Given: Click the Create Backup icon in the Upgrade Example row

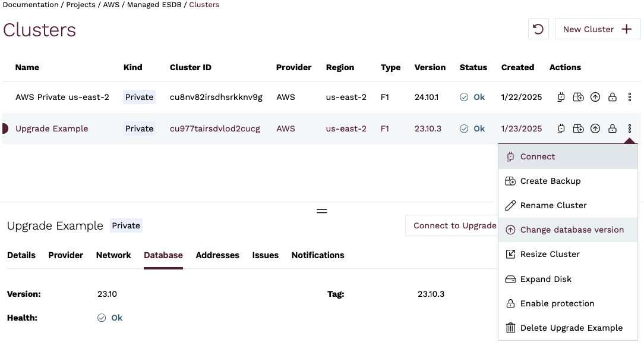Looking at the screenshot, I should (578, 128).
